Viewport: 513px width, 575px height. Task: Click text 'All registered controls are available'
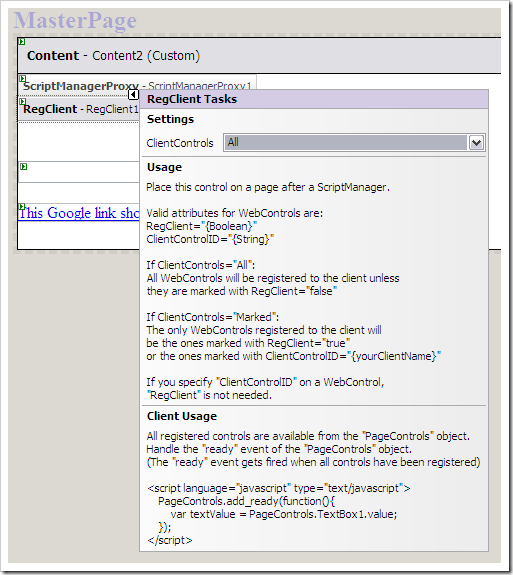[231, 436]
